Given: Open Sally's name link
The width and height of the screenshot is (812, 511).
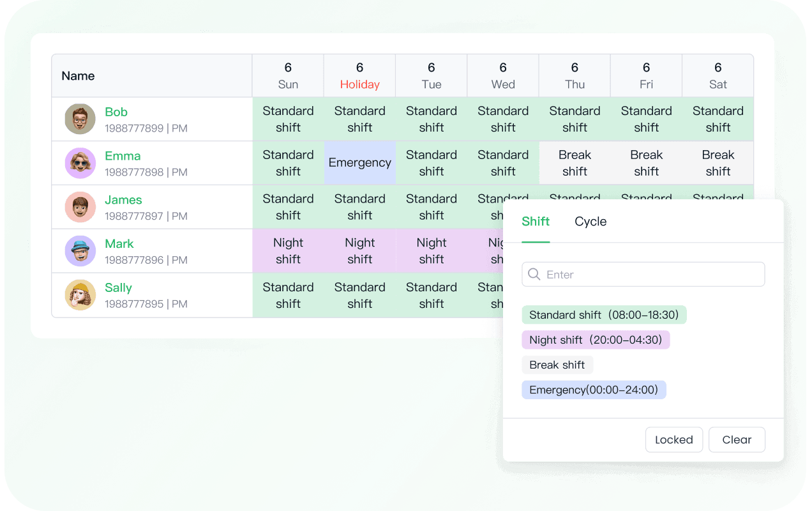Looking at the screenshot, I should [119, 287].
